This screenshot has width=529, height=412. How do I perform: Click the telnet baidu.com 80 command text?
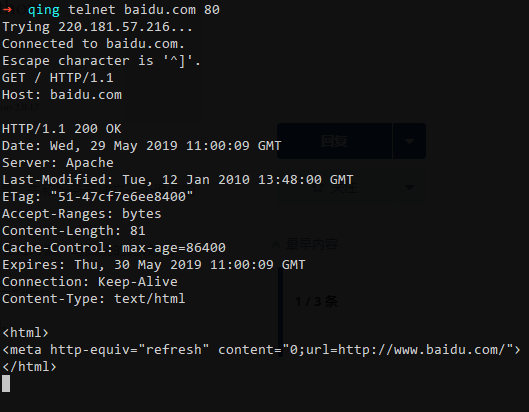[x=144, y=9]
